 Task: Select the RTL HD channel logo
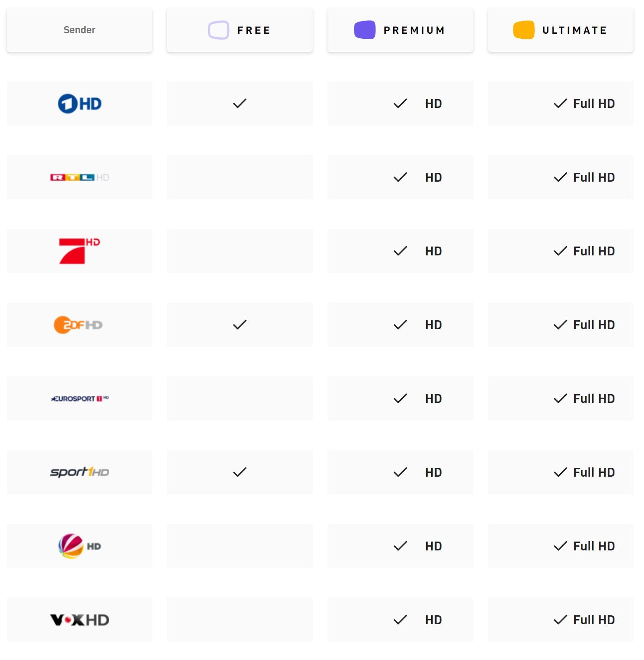click(80, 177)
